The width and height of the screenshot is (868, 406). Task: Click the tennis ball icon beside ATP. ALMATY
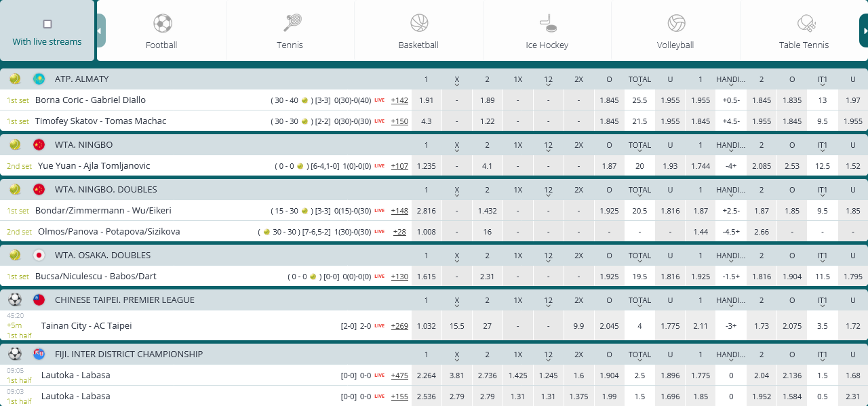15,79
